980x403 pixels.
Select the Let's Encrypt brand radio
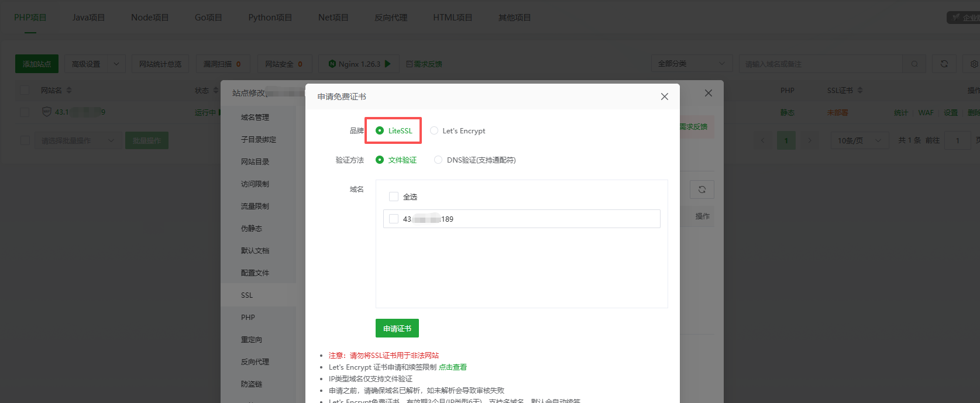(434, 131)
